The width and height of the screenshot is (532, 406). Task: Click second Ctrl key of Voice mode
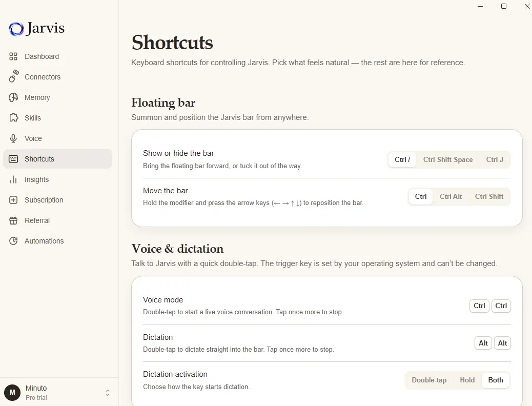501,306
